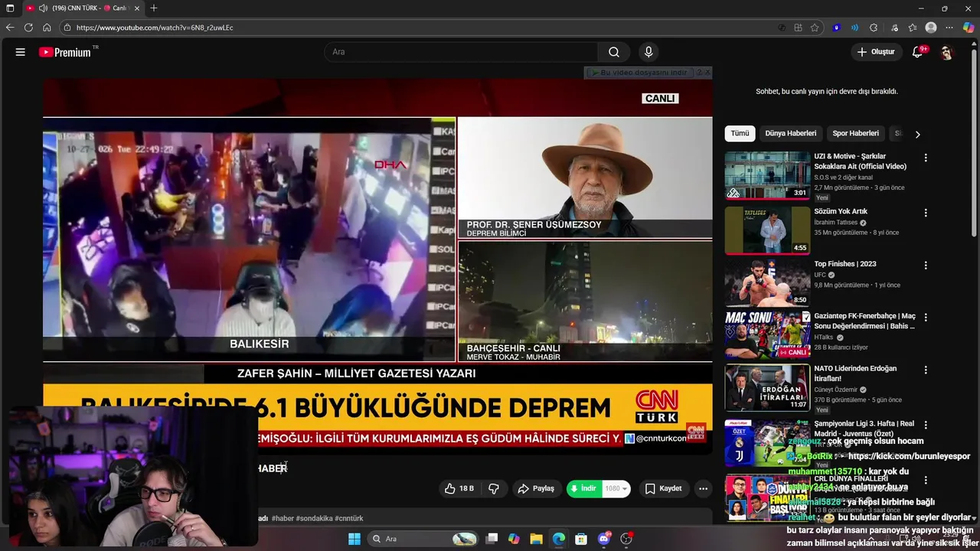Viewport: 980px width, 551px height.
Task: Reload the page with the refresh icon
Action: [x=28, y=28]
